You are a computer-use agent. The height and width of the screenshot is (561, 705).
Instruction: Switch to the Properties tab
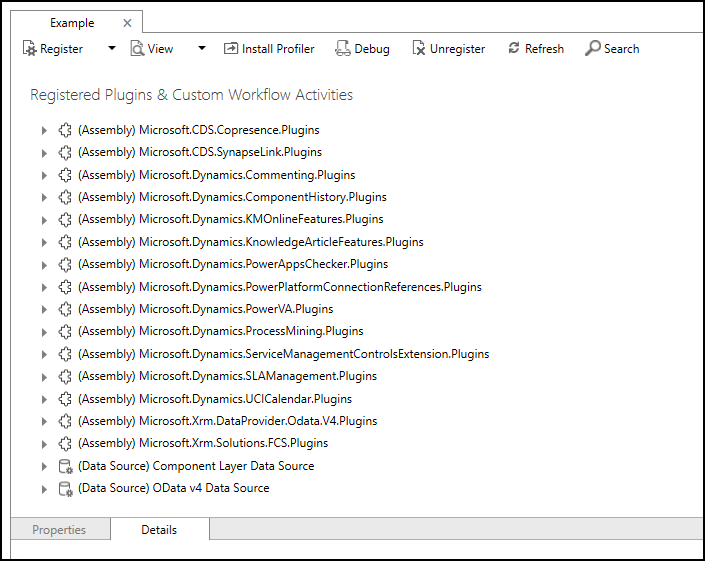[59, 530]
